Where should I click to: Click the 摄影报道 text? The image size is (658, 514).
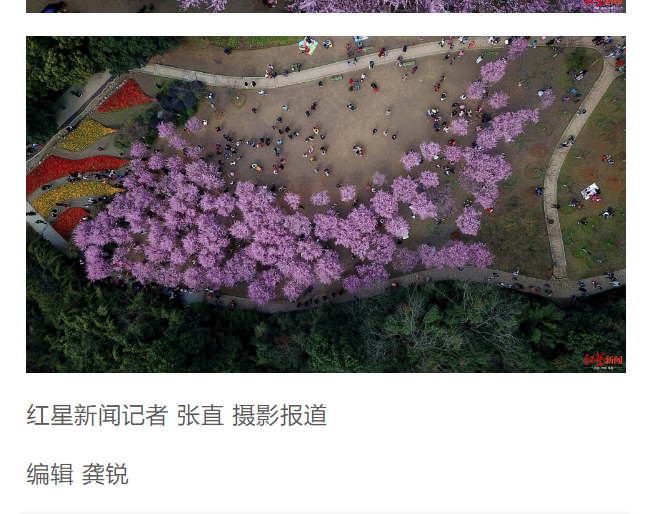point(279,415)
